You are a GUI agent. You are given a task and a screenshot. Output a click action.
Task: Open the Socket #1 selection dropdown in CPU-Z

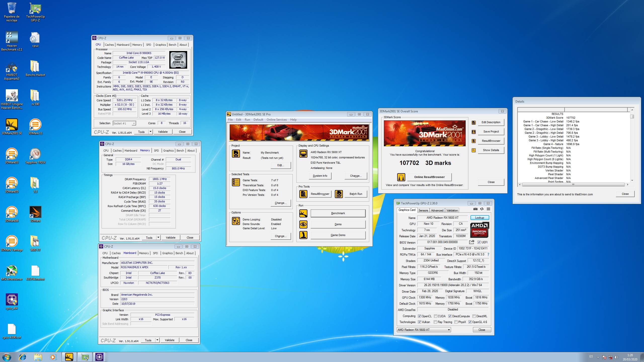pyautogui.click(x=124, y=123)
